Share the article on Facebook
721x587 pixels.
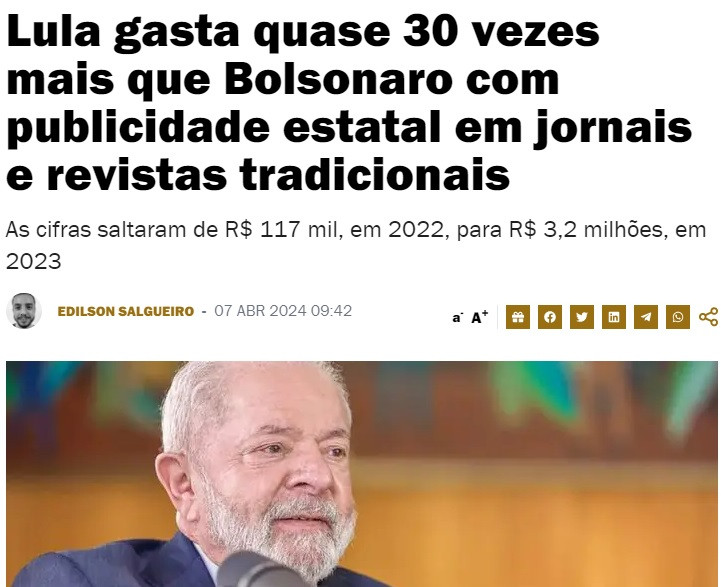pos(550,317)
